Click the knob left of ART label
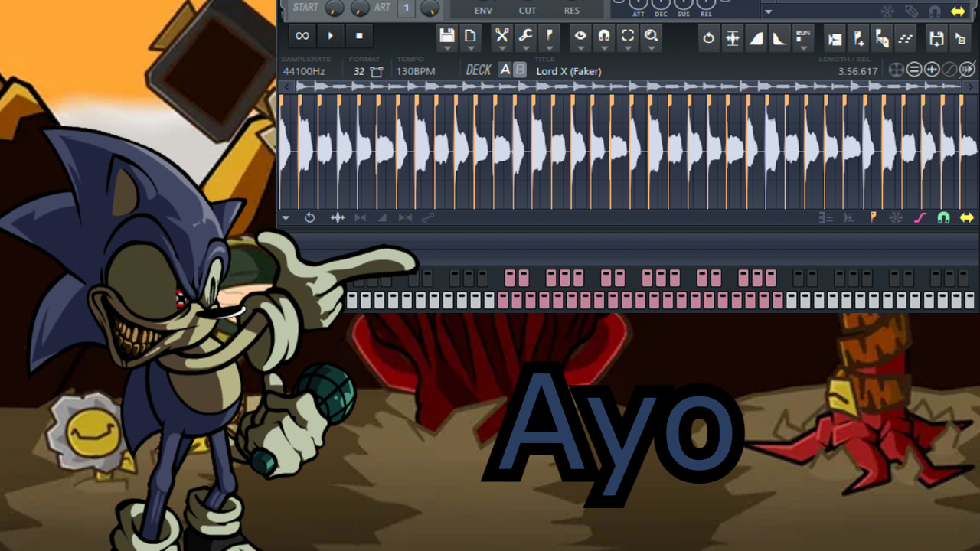Image resolution: width=980 pixels, height=551 pixels. pyautogui.click(x=360, y=8)
